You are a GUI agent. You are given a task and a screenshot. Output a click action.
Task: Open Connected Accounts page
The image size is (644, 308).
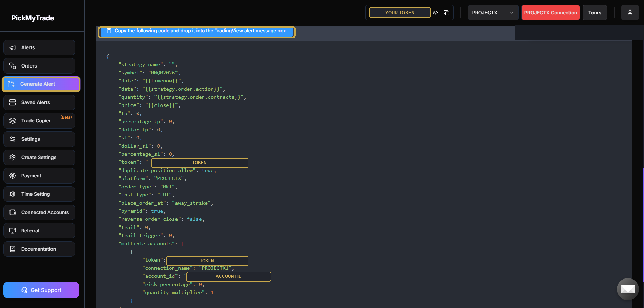point(39,212)
